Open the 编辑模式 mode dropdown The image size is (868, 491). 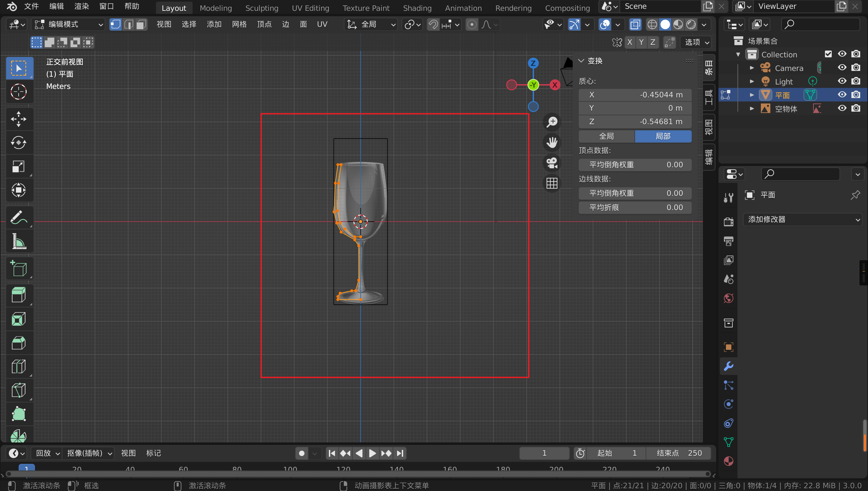(x=68, y=24)
